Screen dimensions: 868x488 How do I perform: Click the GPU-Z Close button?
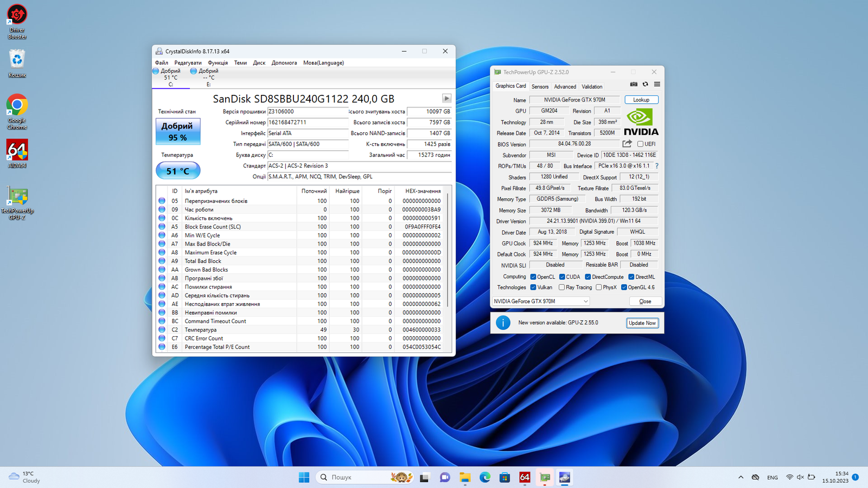pos(645,301)
